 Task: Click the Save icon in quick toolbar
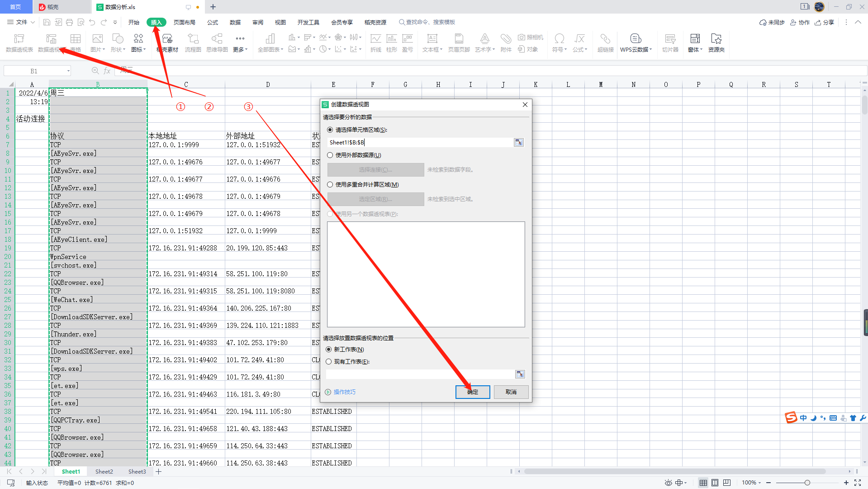pyautogui.click(x=47, y=22)
